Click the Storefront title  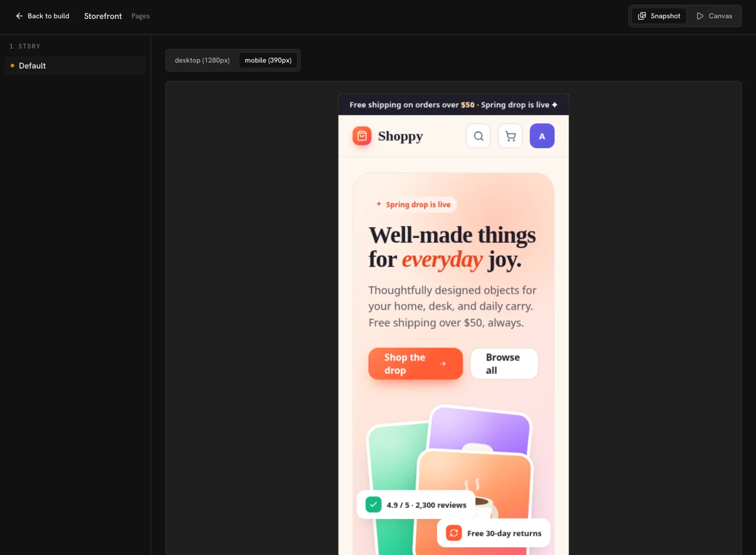pyautogui.click(x=103, y=16)
